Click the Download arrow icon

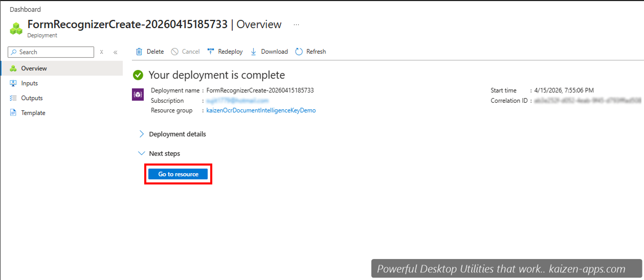point(254,52)
